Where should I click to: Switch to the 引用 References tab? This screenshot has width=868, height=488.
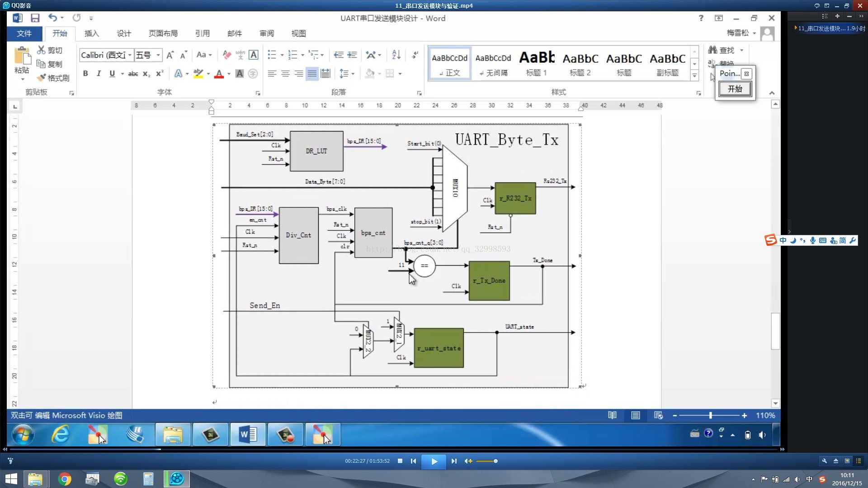click(x=202, y=33)
